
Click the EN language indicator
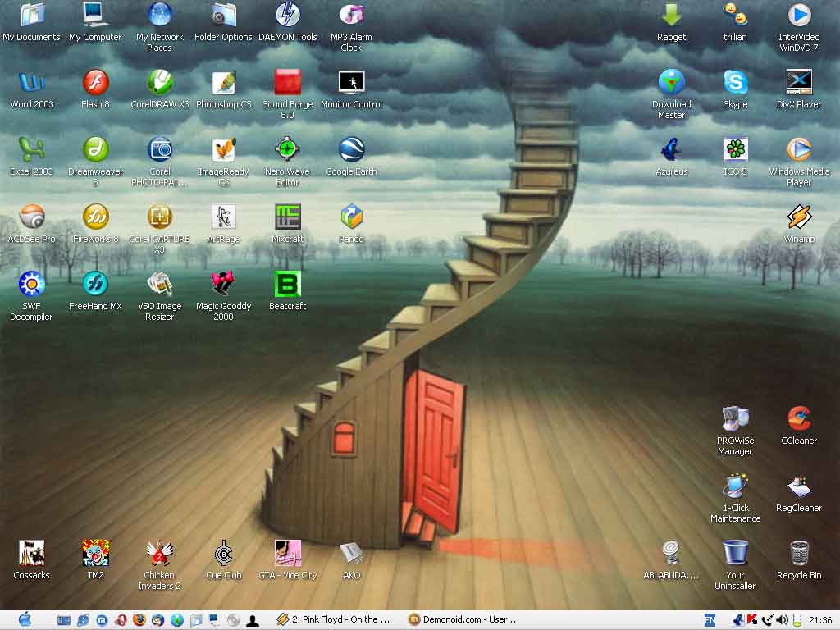(x=710, y=620)
